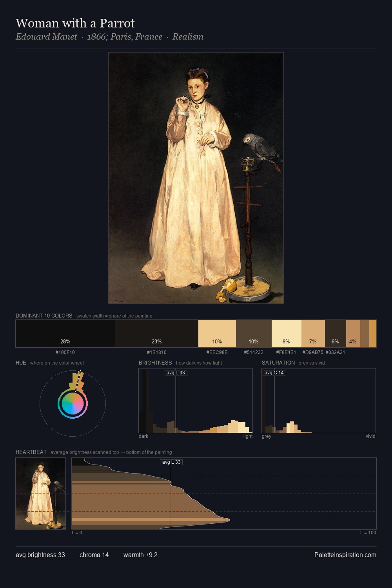
Task: Click the hue color wheel
Action: pyautogui.click(x=73, y=403)
